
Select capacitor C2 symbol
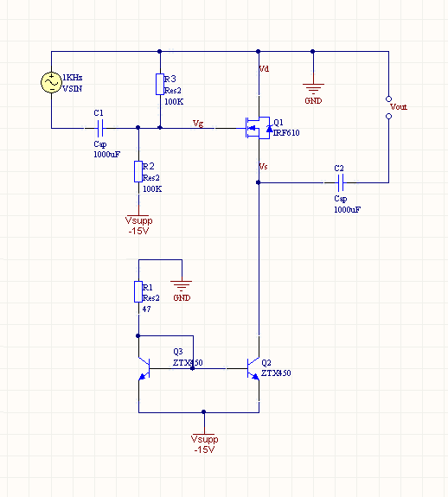click(341, 182)
